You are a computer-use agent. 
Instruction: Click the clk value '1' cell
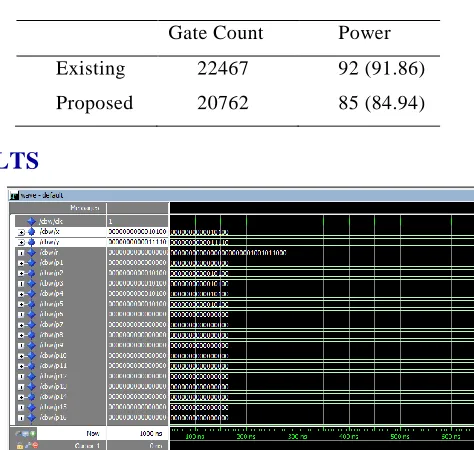[138, 221]
